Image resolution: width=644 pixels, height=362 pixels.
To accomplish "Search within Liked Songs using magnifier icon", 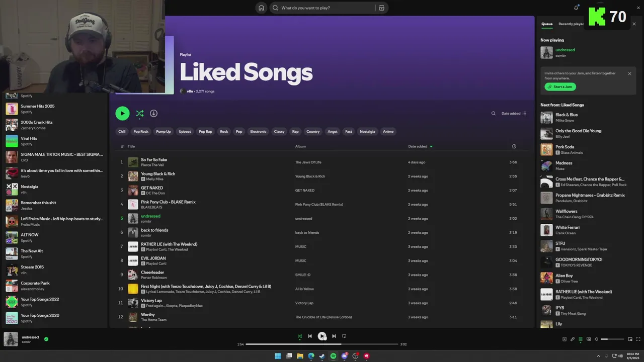I will tap(494, 113).
